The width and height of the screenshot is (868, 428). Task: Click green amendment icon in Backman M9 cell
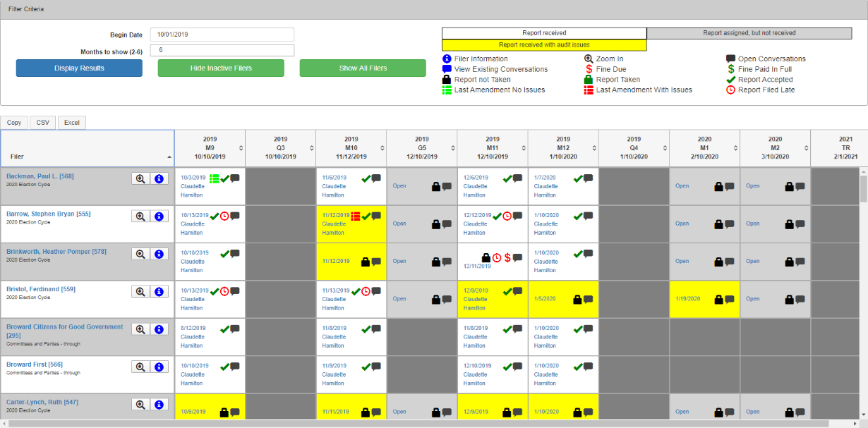click(x=214, y=178)
